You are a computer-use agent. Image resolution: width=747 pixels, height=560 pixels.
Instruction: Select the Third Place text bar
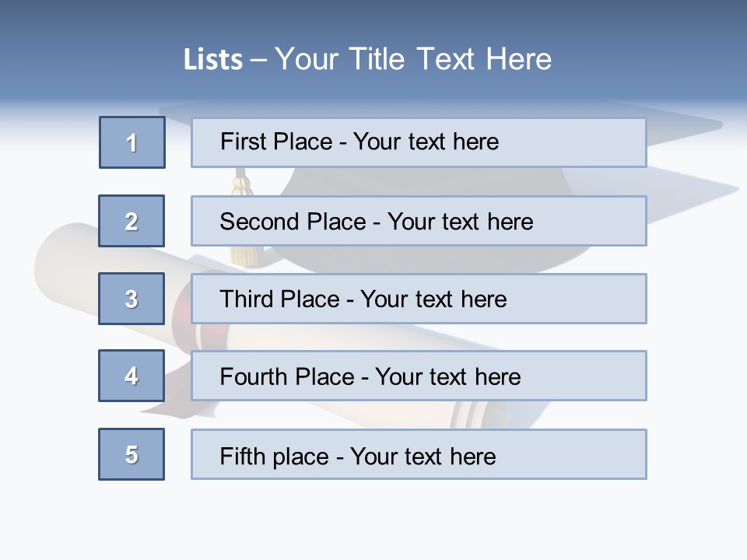coord(419,299)
